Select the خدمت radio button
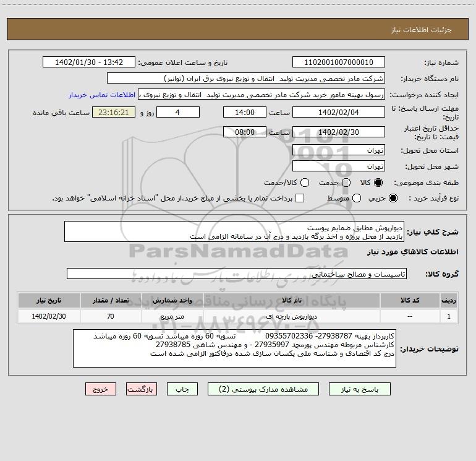 346,183
